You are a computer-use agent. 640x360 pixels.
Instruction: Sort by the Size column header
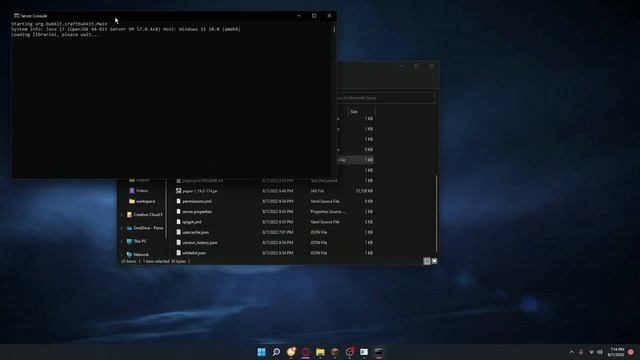(361, 111)
